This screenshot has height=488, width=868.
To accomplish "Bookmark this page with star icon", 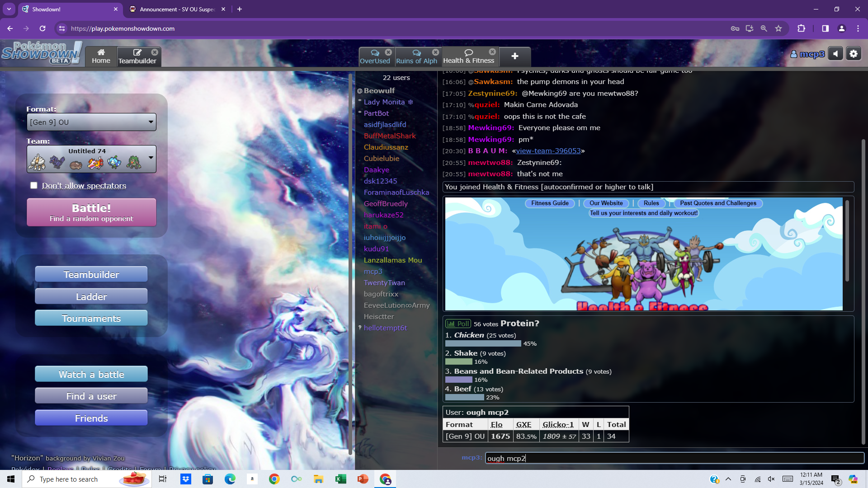I will (778, 28).
